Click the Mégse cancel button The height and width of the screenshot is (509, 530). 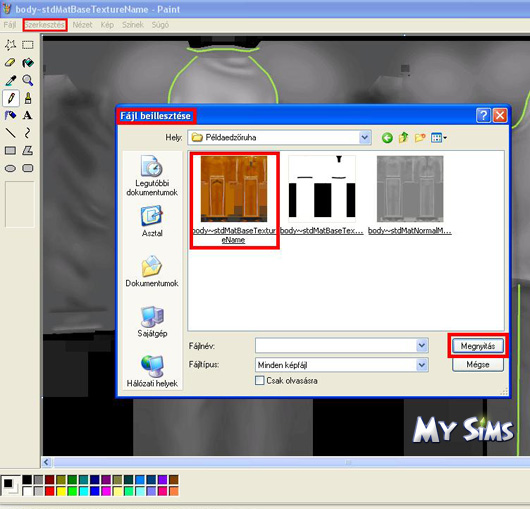478,365
